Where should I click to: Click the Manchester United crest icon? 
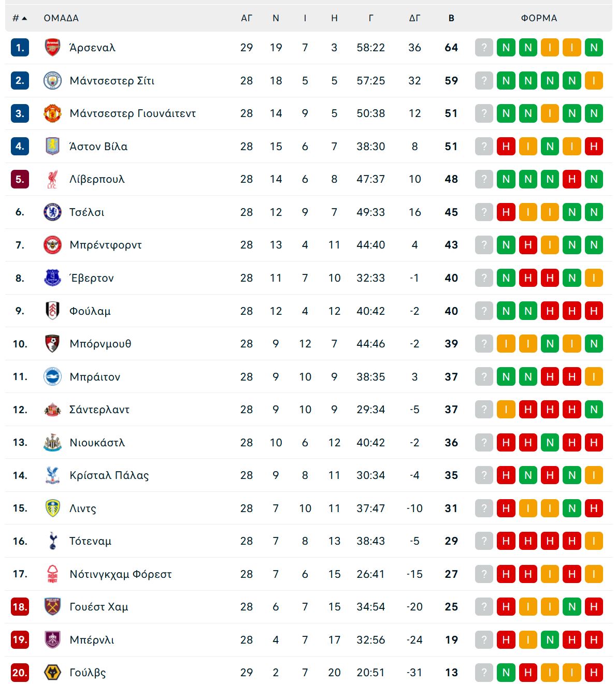[x=52, y=113]
